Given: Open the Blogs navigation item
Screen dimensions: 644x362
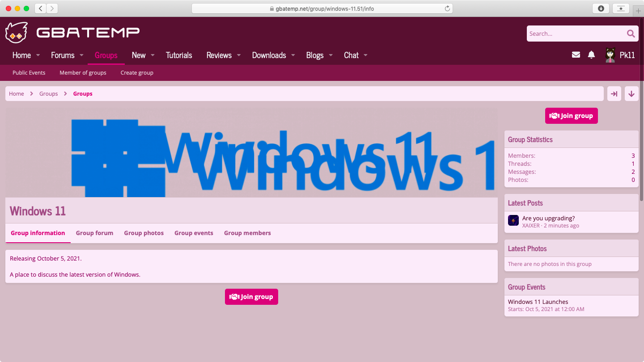Looking at the screenshot, I should (x=315, y=55).
